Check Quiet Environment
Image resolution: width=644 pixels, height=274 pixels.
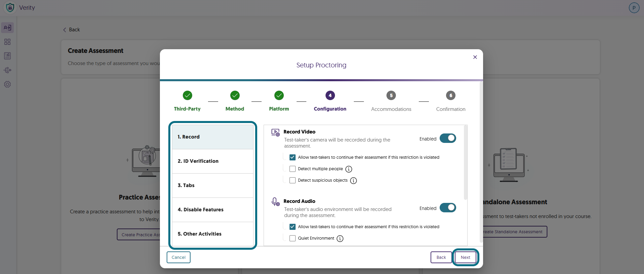pyautogui.click(x=293, y=238)
